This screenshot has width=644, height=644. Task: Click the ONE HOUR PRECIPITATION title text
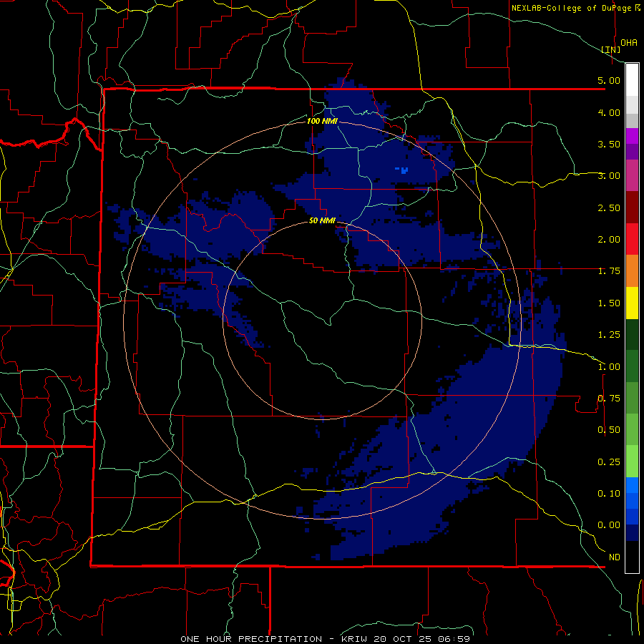tap(251, 639)
